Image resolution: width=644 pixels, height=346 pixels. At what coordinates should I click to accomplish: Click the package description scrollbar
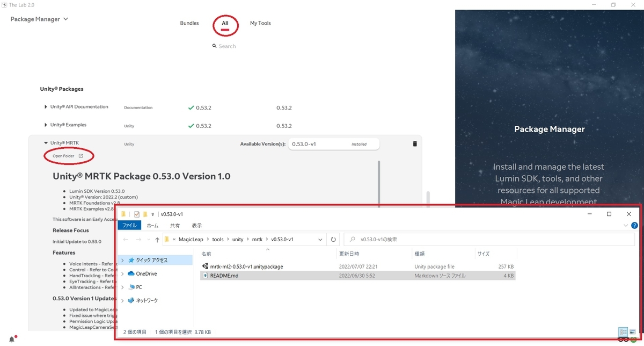pyautogui.click(x=379, y=183)
